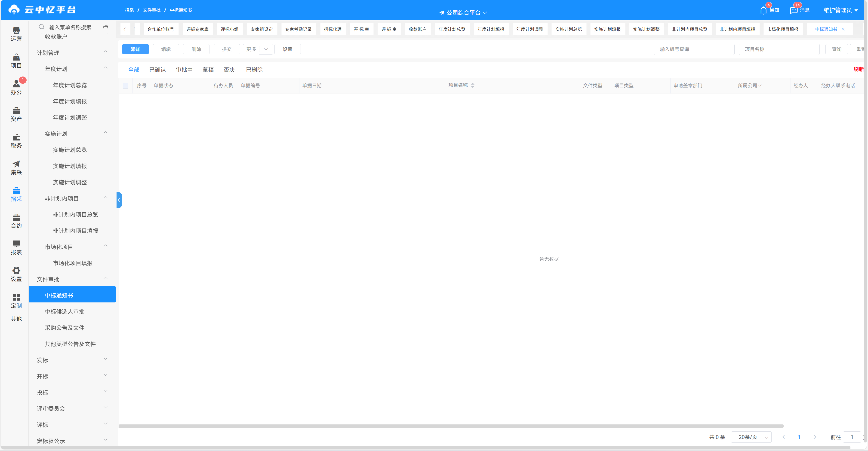
Task: Open the 合约 sidebar module
Action: (16, 221)
